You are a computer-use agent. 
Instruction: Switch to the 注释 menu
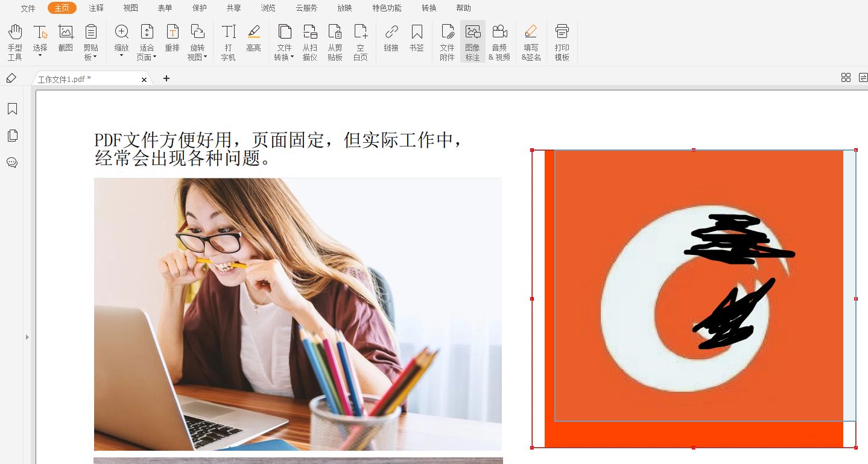[x=95, y=8]
